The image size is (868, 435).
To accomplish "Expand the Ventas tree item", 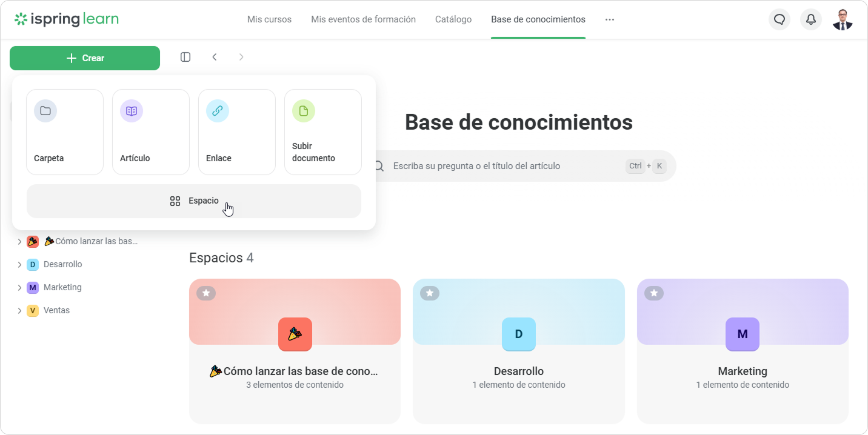I will pyautogui.click(x=19, y=311).
